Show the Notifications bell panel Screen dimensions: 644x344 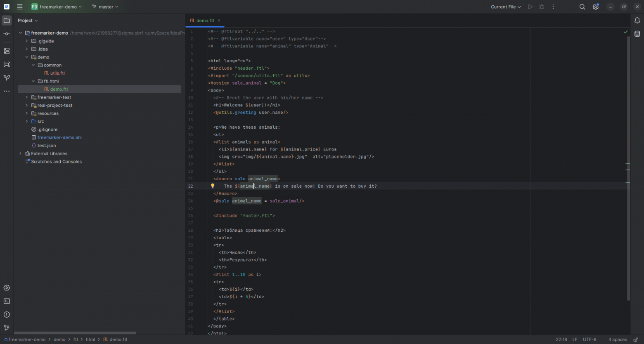(x=637, y=20)
